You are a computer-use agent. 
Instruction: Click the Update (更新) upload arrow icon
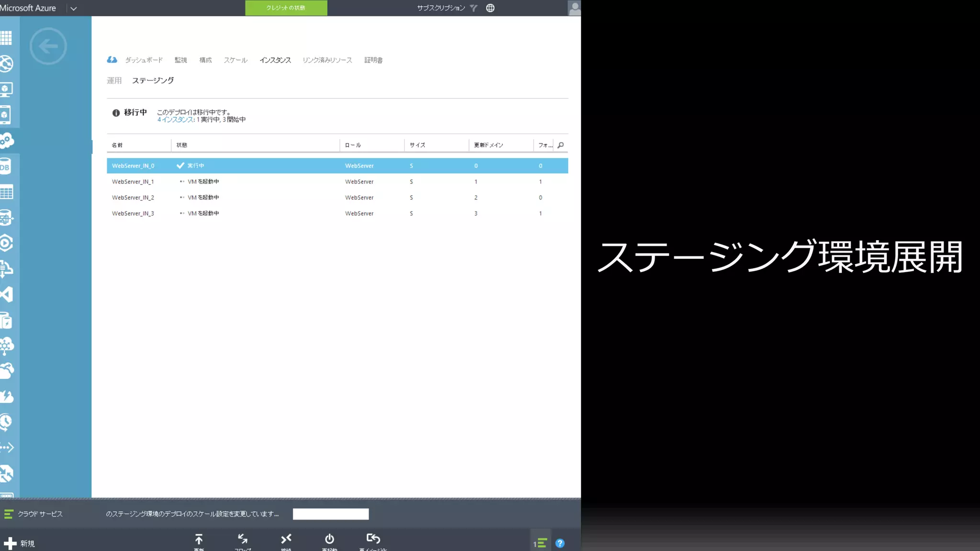tap(199, 540)
